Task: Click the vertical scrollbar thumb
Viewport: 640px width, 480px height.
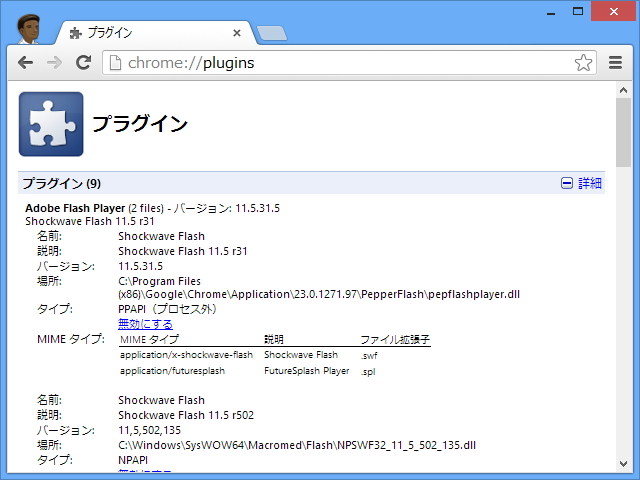Action: tap(623, 132)
